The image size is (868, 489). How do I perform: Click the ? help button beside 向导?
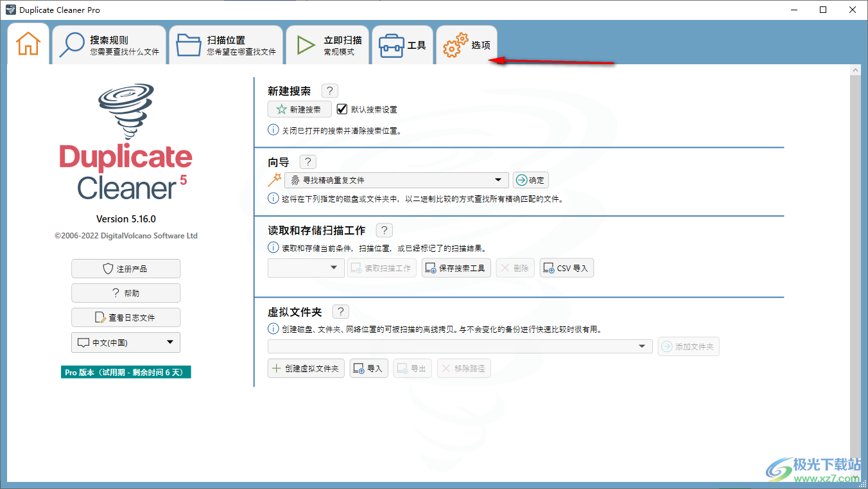click(x=308, y=162)
